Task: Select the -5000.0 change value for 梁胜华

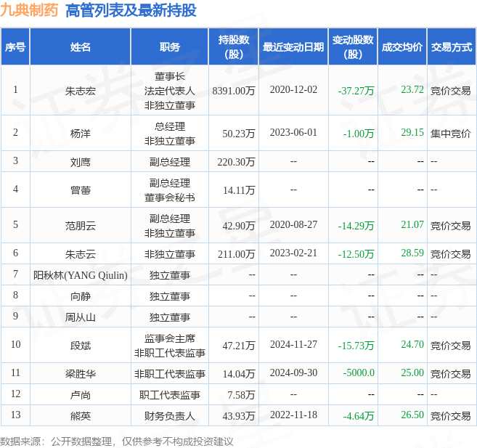Action: pos(359,373)
